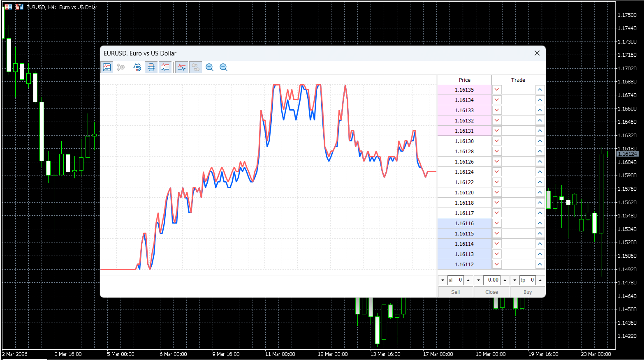The height and width of the screenshot is (360, 644).
Task: Zoom in the tick chart
Action: point(210,67)
